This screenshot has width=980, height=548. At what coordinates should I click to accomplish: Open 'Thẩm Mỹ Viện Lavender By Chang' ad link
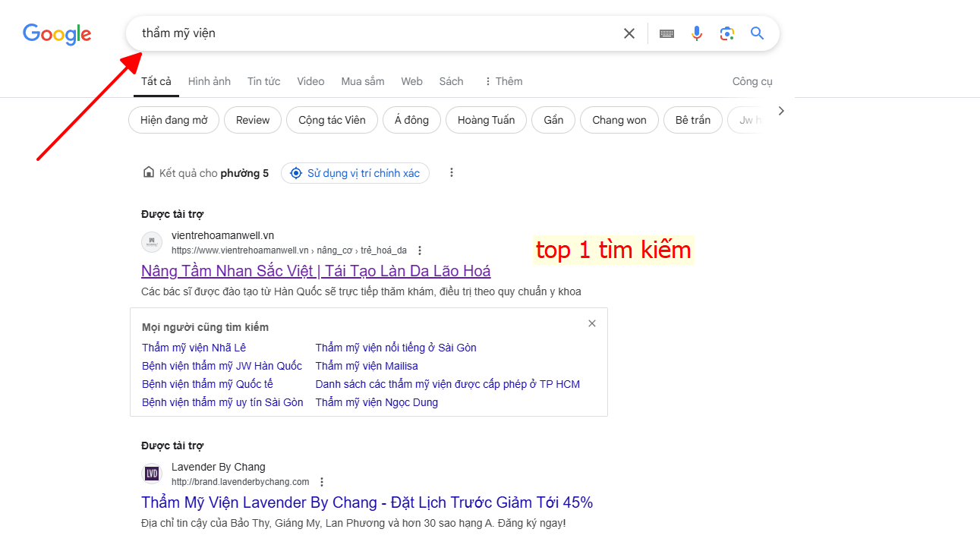tap(367, 502)
